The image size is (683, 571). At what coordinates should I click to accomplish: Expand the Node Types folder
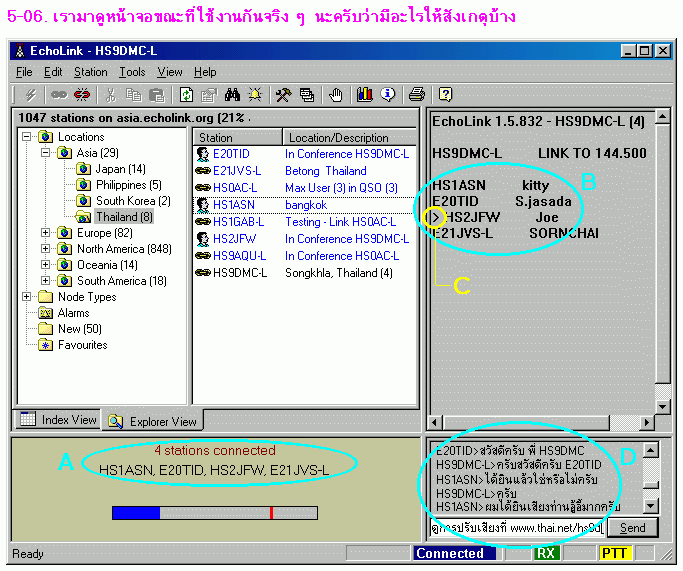27,297
